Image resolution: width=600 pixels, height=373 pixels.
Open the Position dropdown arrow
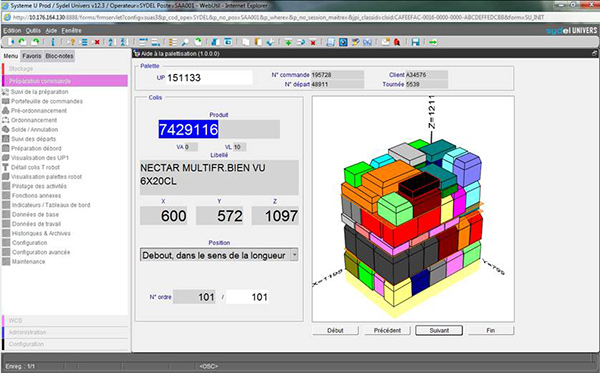294,255
